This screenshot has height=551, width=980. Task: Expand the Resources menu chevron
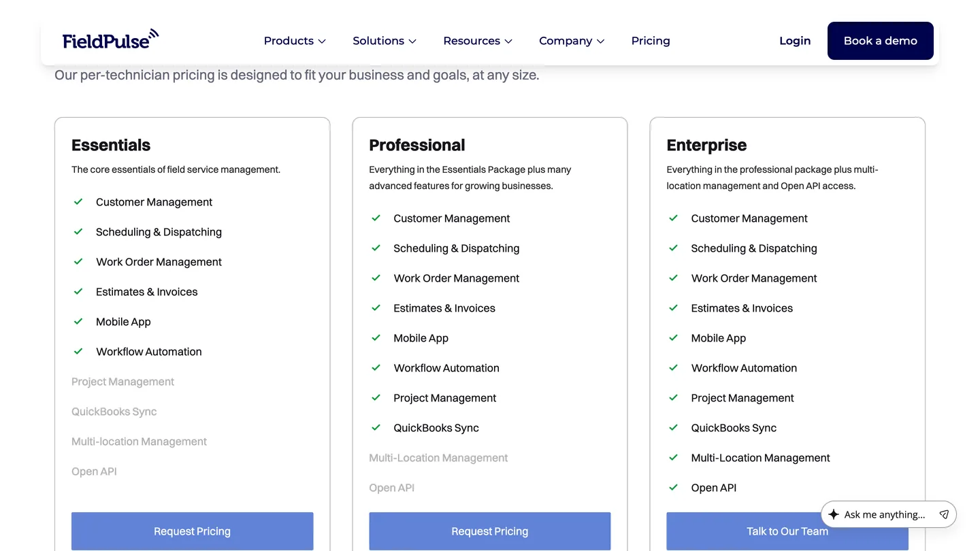508,41
